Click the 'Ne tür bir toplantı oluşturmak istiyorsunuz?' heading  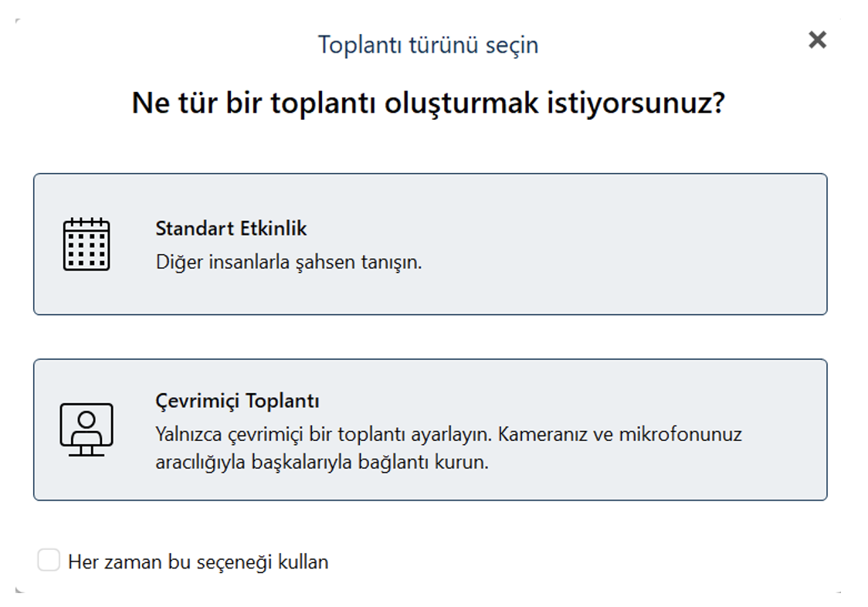(428, 103)
